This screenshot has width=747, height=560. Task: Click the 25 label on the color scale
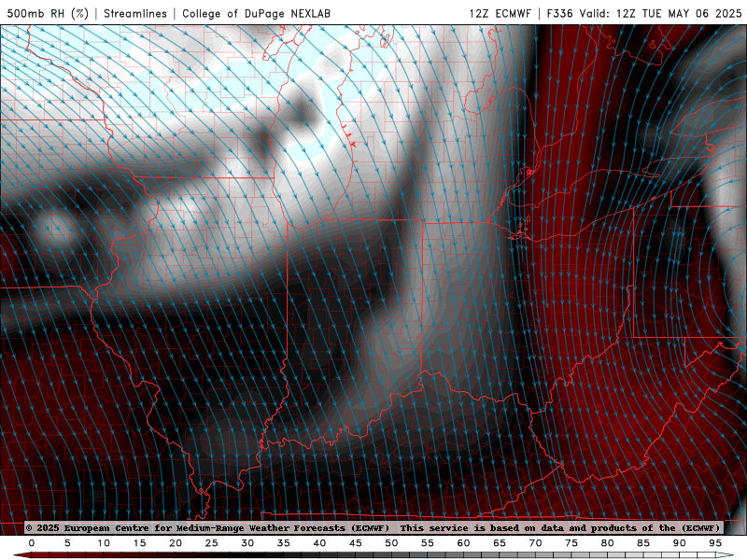212,543
